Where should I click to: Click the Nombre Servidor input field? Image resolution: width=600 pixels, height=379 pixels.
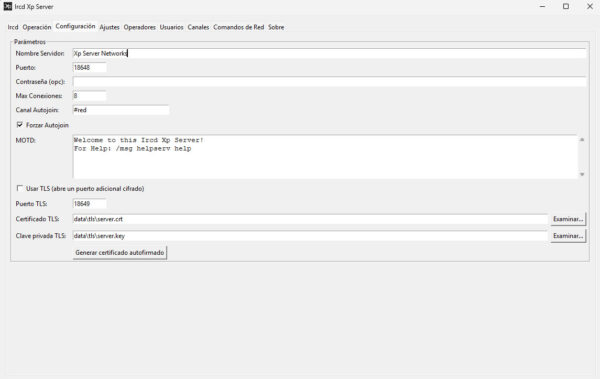[329, 54]
